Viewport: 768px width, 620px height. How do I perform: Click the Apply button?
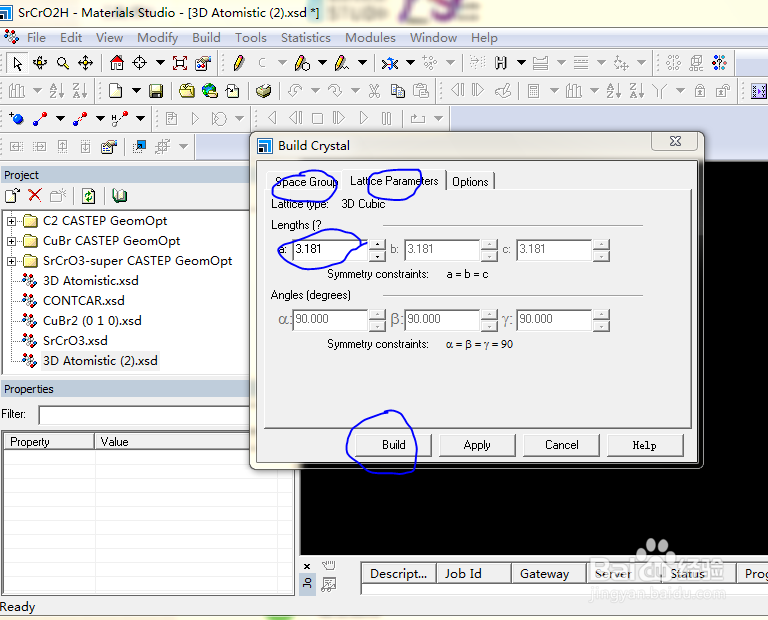[x=477, y=445]
